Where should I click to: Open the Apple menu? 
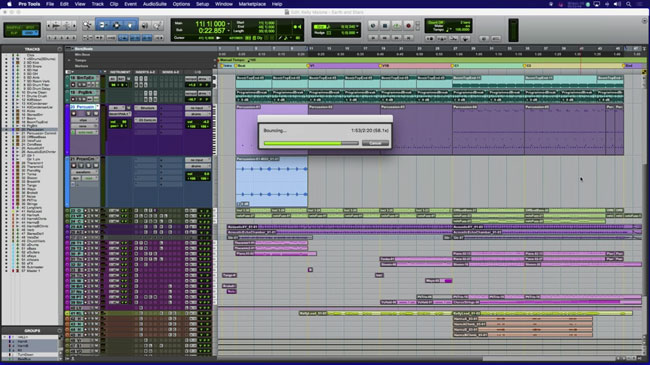(9, 4)
